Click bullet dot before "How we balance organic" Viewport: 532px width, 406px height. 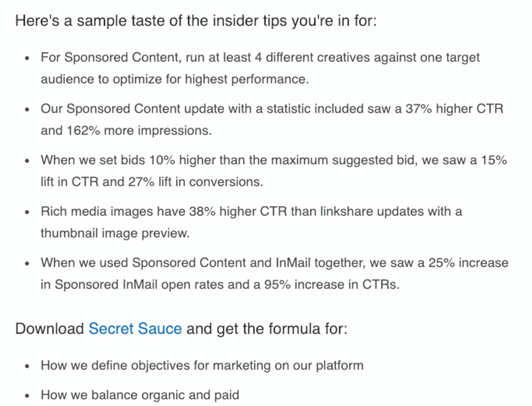pyautogui.click(x=27, y=396)
